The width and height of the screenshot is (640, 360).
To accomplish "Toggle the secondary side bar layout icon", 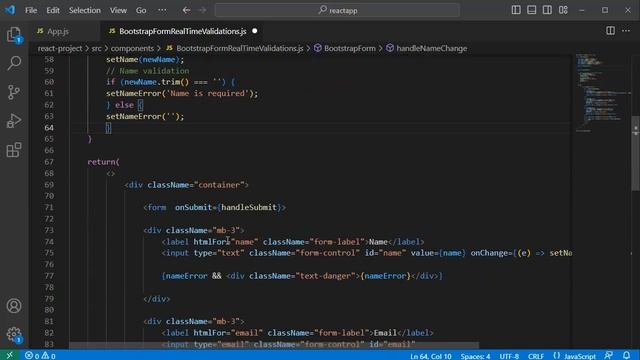I will coord(547,10).
